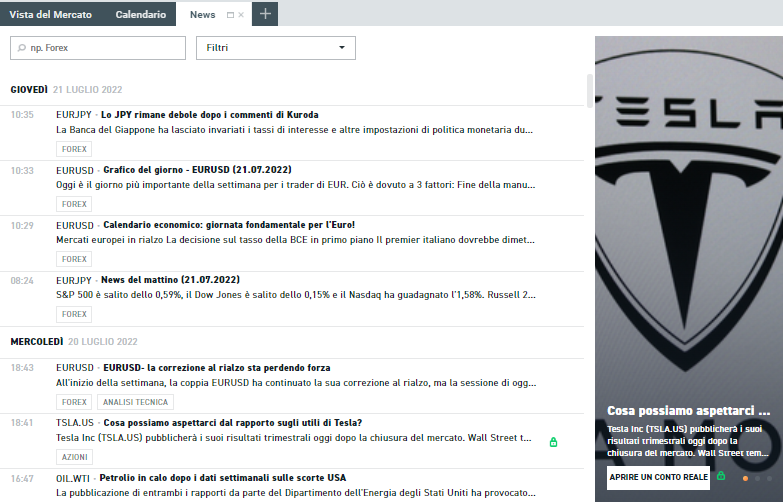
Task: Detach News tab with window icon
Action: pyautogui.click(x=230, y=15)
